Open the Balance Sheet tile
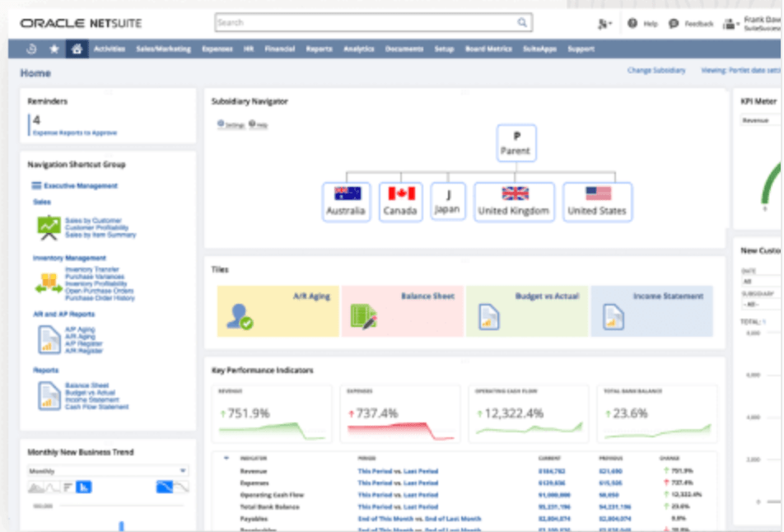 click(x=403, y=311)
